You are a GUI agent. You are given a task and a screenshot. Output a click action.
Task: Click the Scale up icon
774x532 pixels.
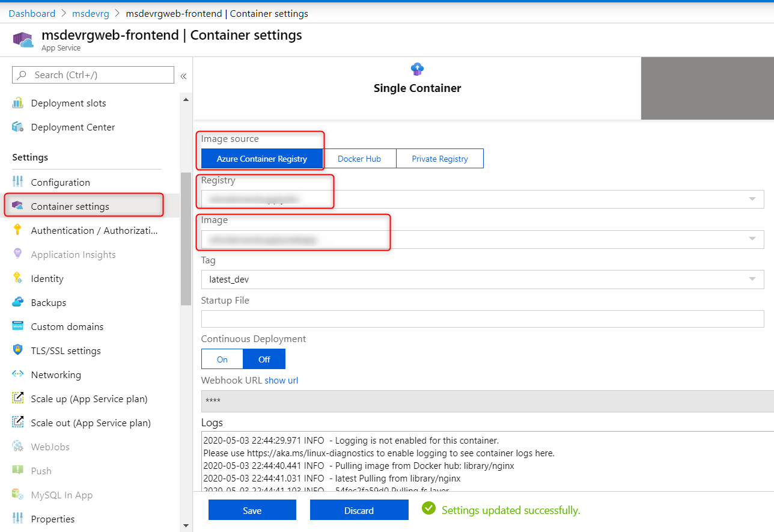pyautogui.click(x=18, y=399)
